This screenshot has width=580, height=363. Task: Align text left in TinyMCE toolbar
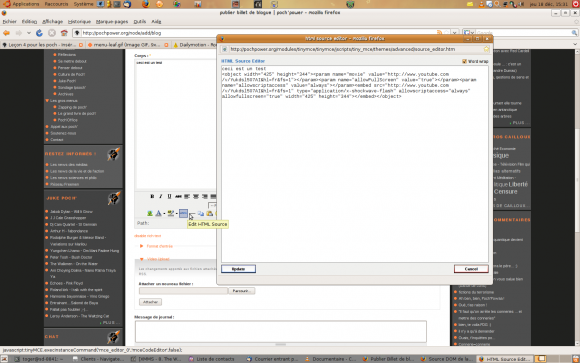pyautogui.click(x=187, y=196)
